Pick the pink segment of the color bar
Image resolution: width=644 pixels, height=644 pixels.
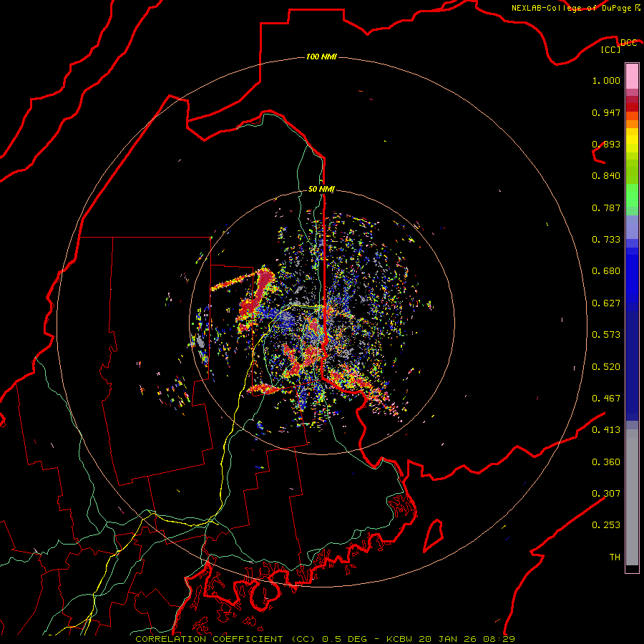632,76
